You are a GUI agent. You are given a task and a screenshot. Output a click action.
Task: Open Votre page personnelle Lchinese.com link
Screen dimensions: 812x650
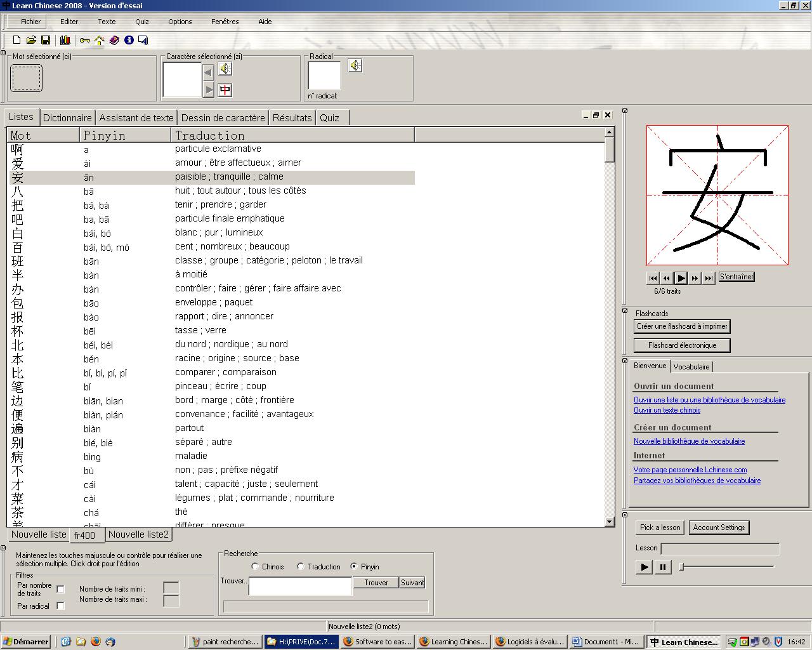click(x=690, y=470)
